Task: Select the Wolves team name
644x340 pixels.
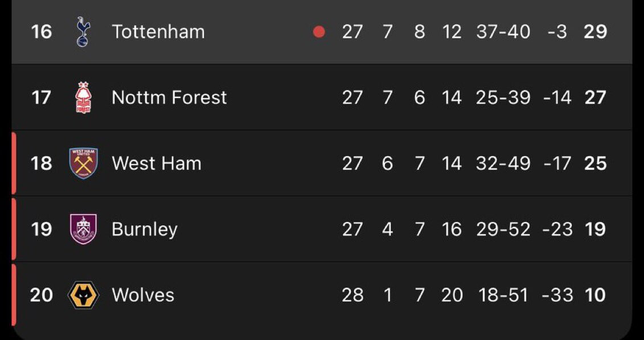Action: pos(143,295)
